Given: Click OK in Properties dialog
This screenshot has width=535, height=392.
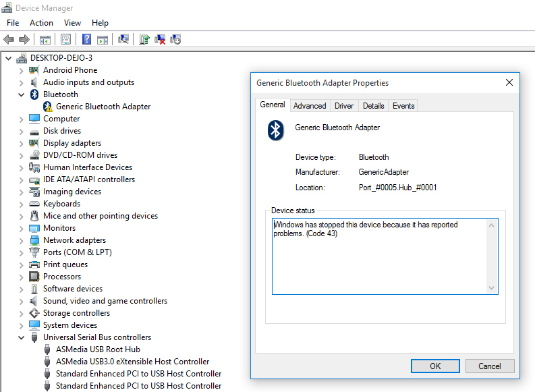Looking at the screenshot, I should coord(435,366).
